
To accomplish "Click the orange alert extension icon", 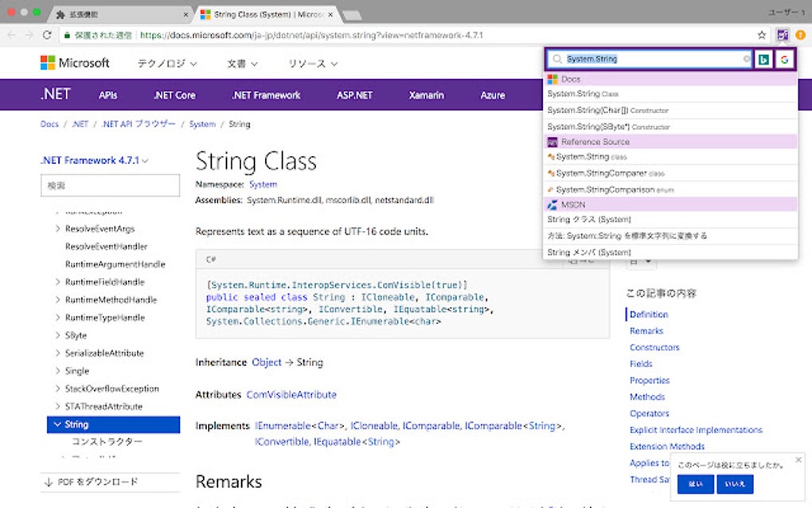I will point(800,35).
